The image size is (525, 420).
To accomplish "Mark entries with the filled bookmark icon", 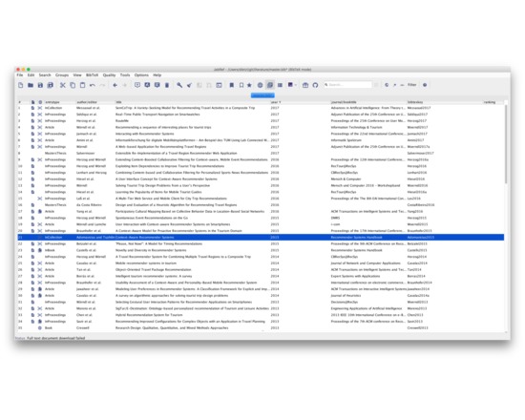I will click(231, 85).
